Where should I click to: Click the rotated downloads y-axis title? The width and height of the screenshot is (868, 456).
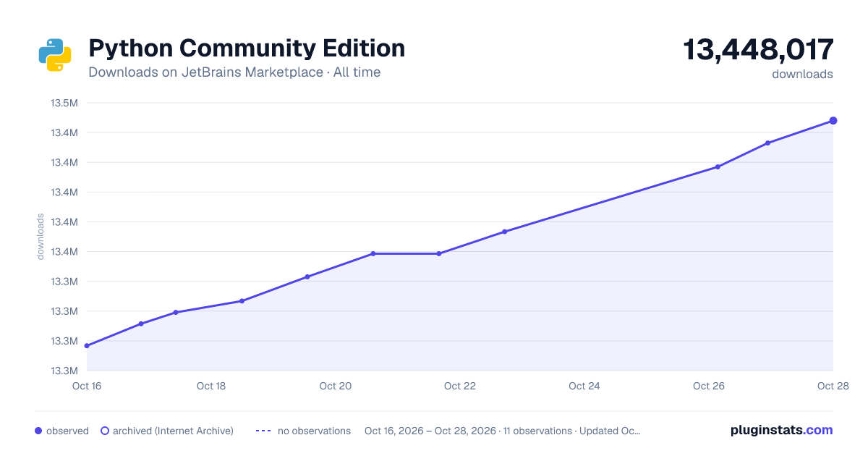(x=41, y=237)
